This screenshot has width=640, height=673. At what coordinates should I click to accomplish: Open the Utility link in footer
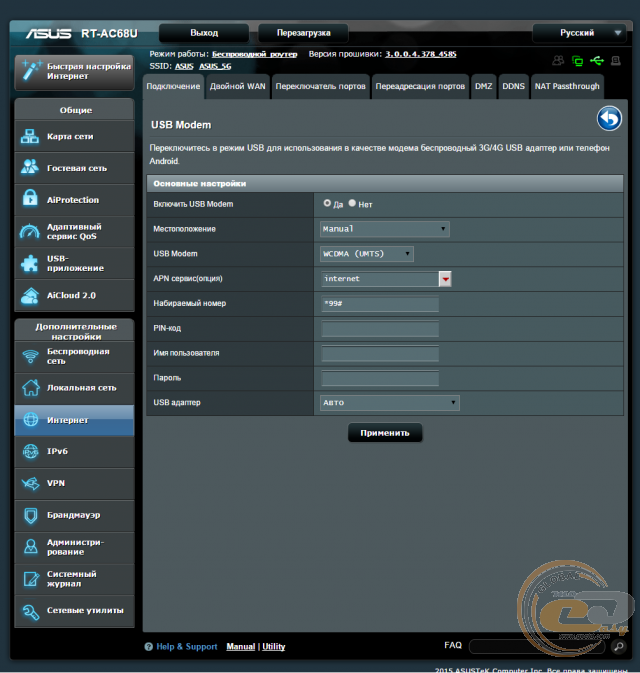tap(274, 647)
